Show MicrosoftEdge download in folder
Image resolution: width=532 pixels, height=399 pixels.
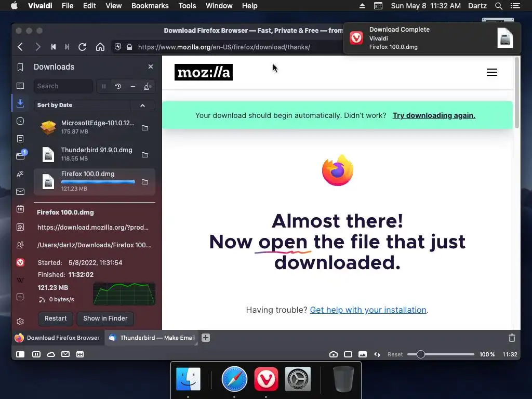tap(145, 128)
